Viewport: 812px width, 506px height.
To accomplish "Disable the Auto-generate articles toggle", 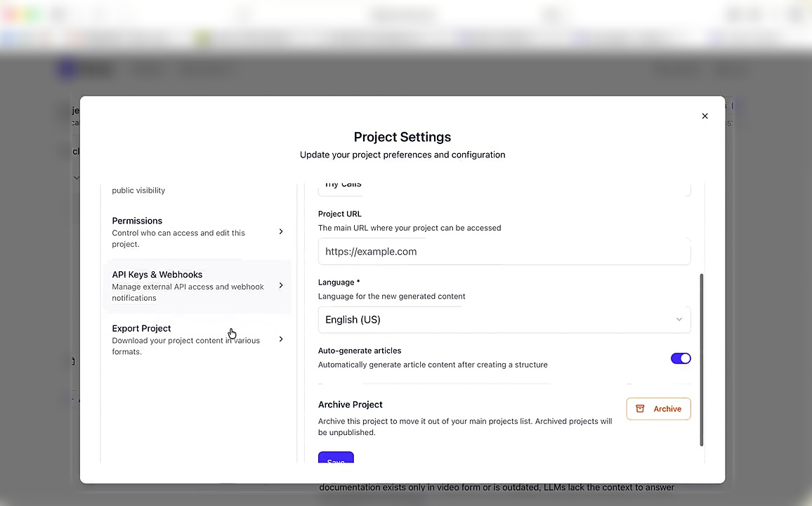I will pyautogui.click(x=680, y=358).
